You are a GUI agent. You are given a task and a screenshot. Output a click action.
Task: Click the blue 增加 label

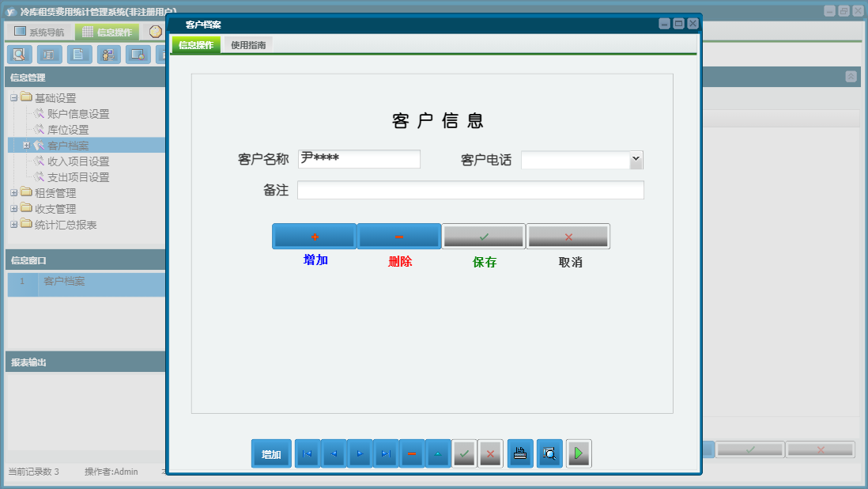click(x=315, y=260)
